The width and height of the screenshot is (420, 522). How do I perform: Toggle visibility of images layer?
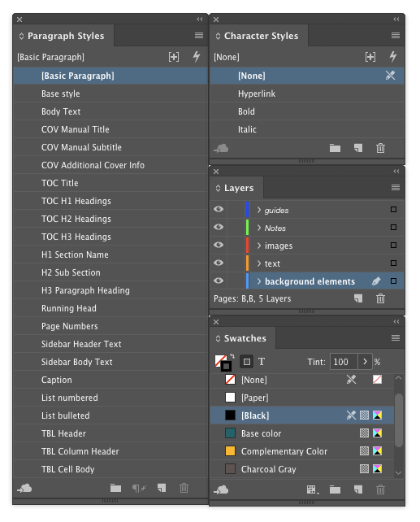219,245
